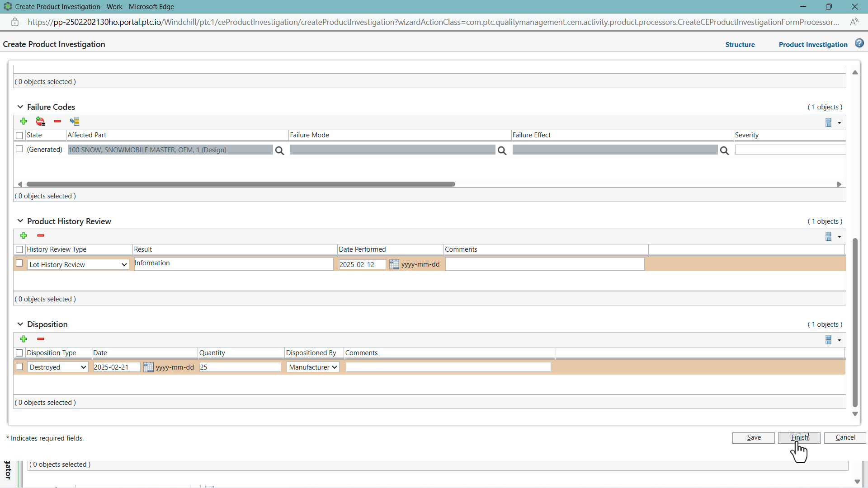
Task: Add a new Disposition row
Action: tap(24, 339)
